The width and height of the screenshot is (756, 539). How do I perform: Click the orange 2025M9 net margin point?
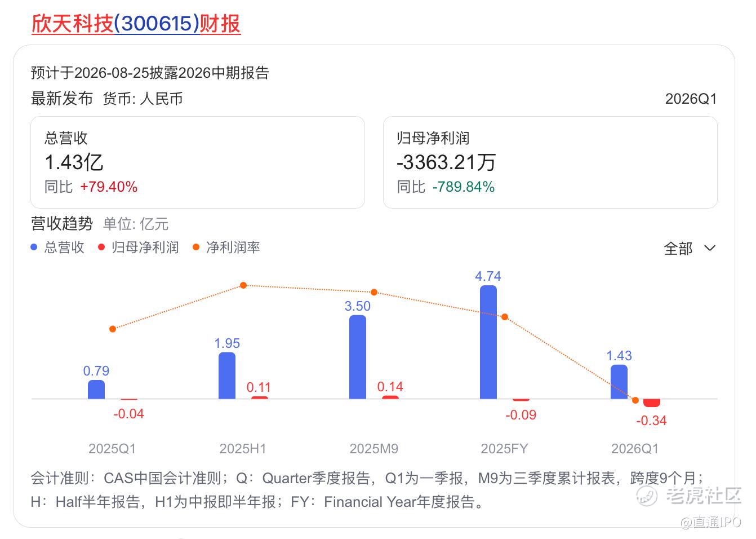tap(374, 292)
